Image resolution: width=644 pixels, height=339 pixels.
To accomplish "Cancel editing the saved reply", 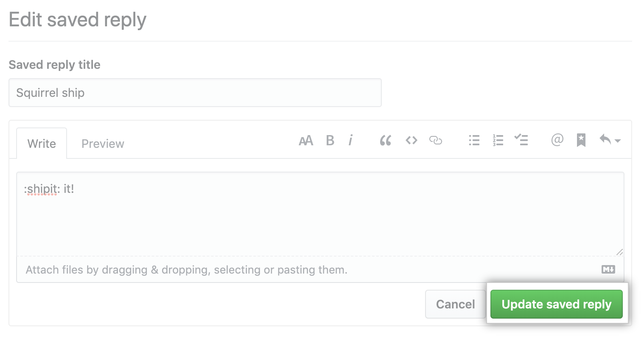I will (x=455, y=304).
